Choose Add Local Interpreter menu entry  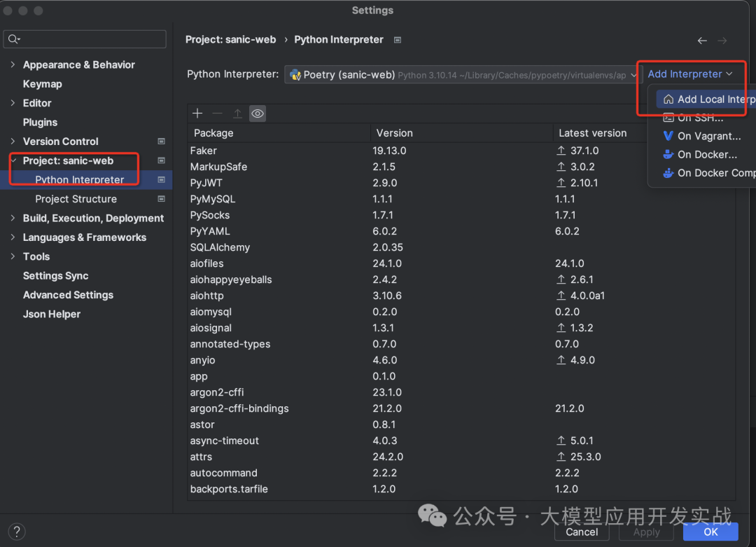click(706, 99)
